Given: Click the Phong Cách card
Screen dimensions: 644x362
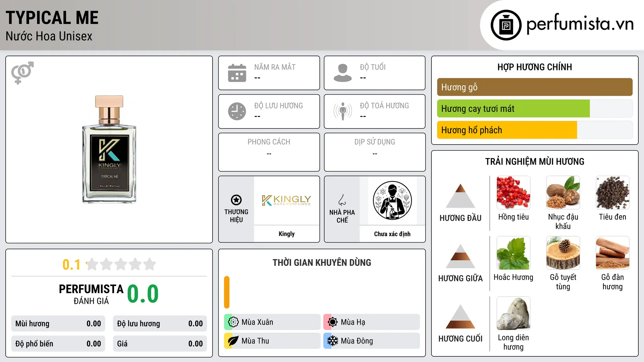Looking at the screenshot, I should tap(269, 152).
